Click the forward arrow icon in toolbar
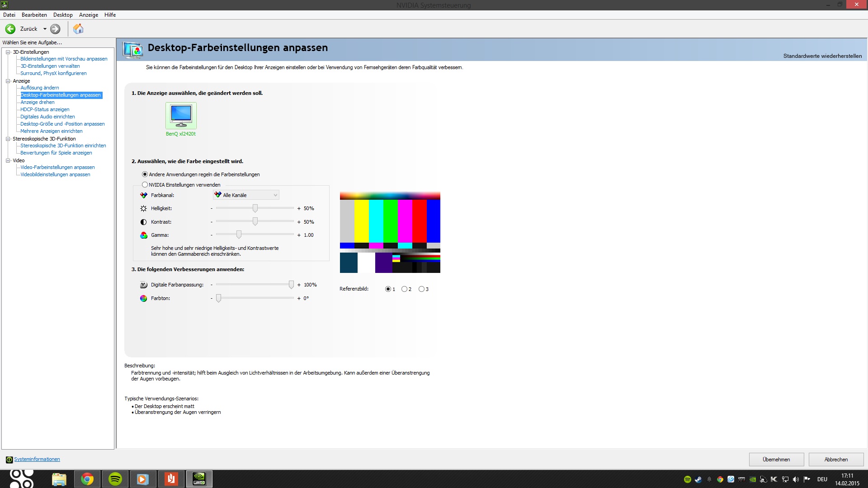Viewport: 868px width, 488px height. [55, 29]
